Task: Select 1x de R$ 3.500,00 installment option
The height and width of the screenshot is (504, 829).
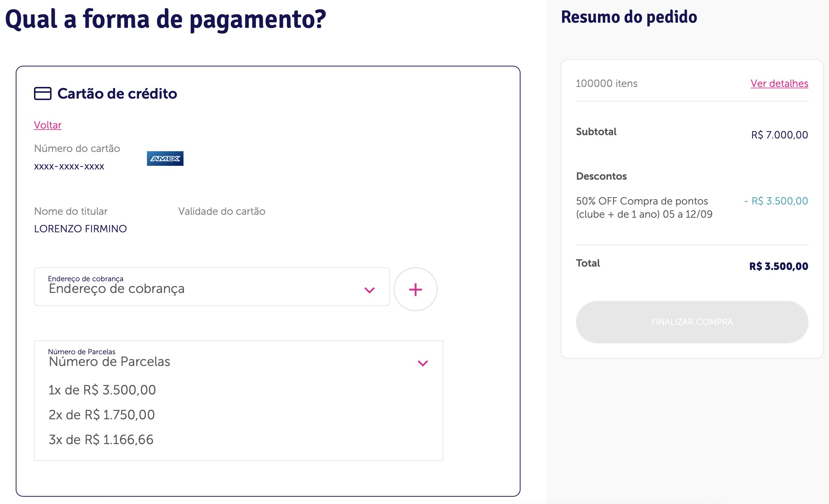Action: pos(102,390)
